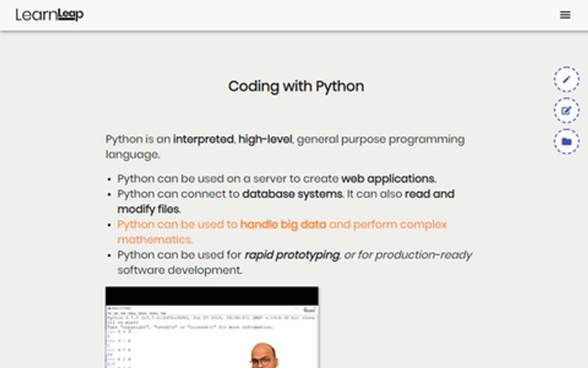Click the highlighted word 'mathematics'
Image resolution: width=588 pixels, height=368 pixels.
click(x=154, y=240)
